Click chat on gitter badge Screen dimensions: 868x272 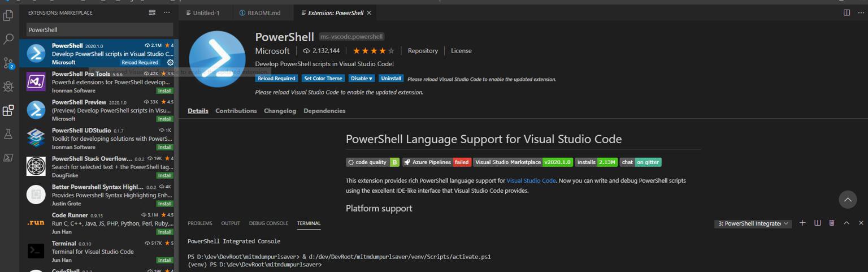(641, 162)
